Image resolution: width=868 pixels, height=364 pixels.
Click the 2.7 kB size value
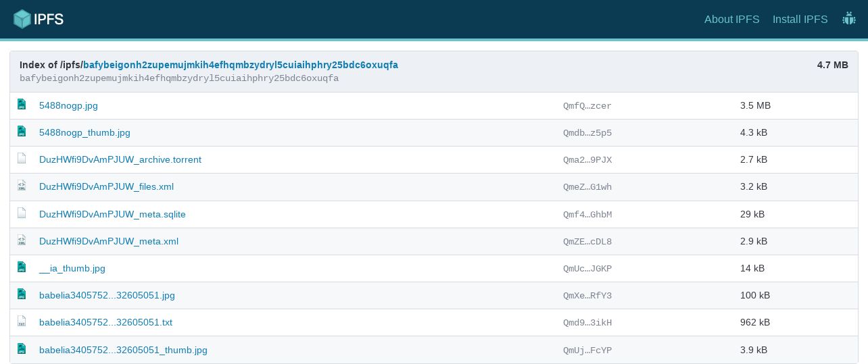click(x=754, y=159)
